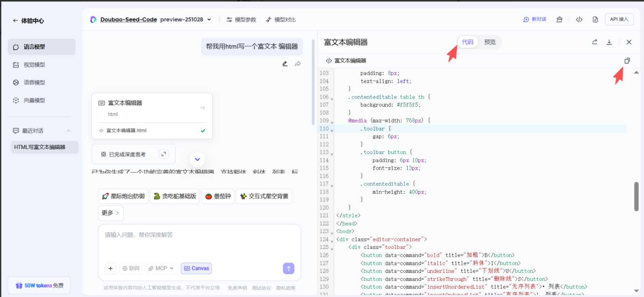The height and width of the screenshot is (297, 644).
Task: Open the 隐私政策 link
Action: click(286, 288)
